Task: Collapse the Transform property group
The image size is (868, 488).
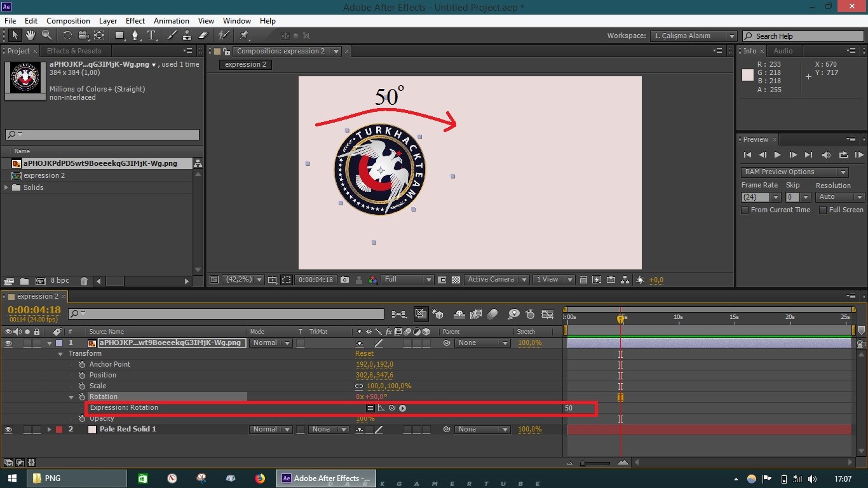Action: [x=61, y=354]
